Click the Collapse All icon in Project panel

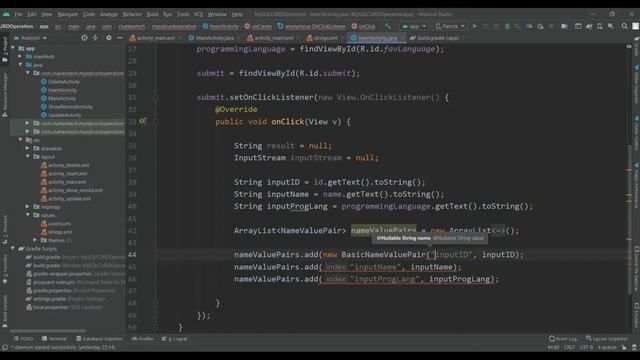(96, 38)
